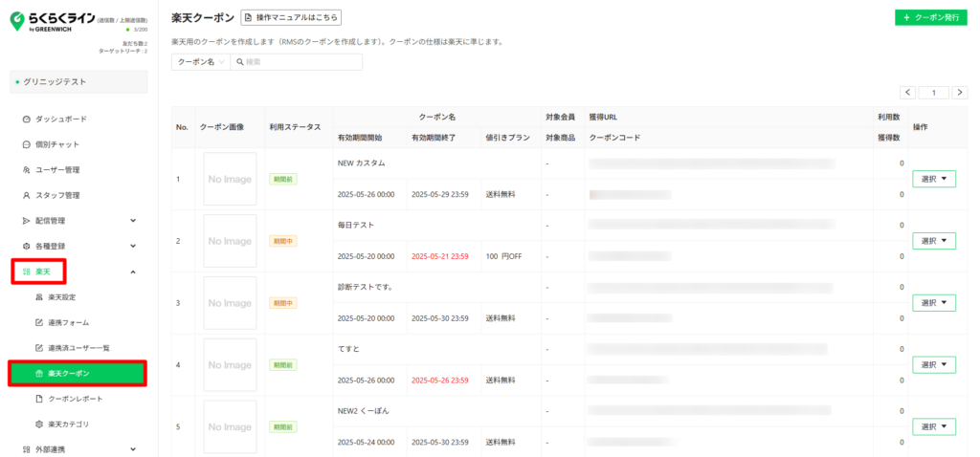
Task: Open the クーポン名 search-type dropdown
Action: pyautogui.click(x=201, y=62)
